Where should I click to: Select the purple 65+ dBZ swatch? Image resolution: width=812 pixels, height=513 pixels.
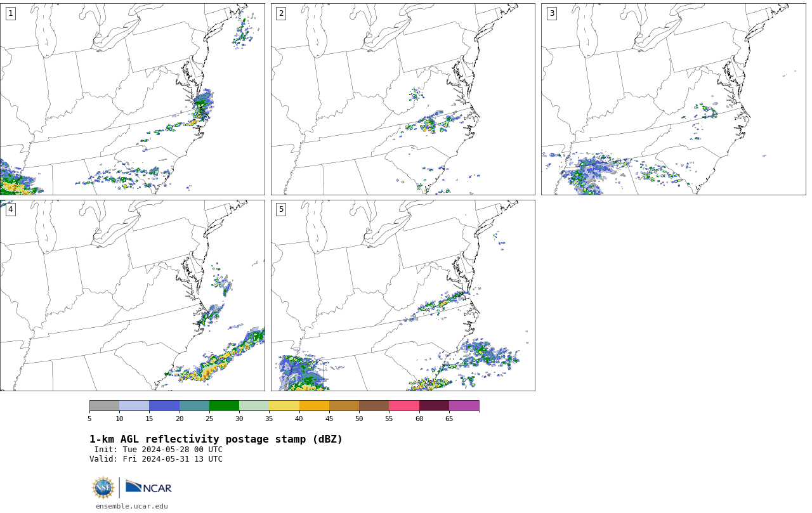tap(464, 406)
